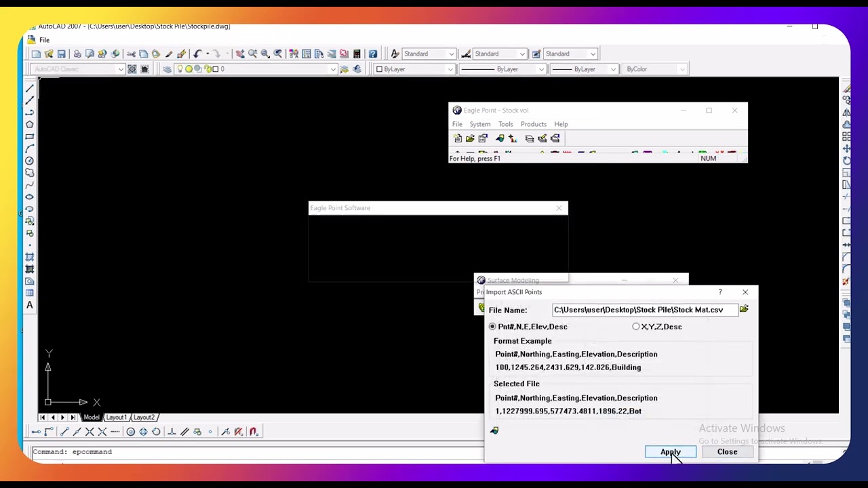The height and width of the screenshot is (488, 868).
Task: Click browse folder icon beside File Name
Action: [744, 310]
